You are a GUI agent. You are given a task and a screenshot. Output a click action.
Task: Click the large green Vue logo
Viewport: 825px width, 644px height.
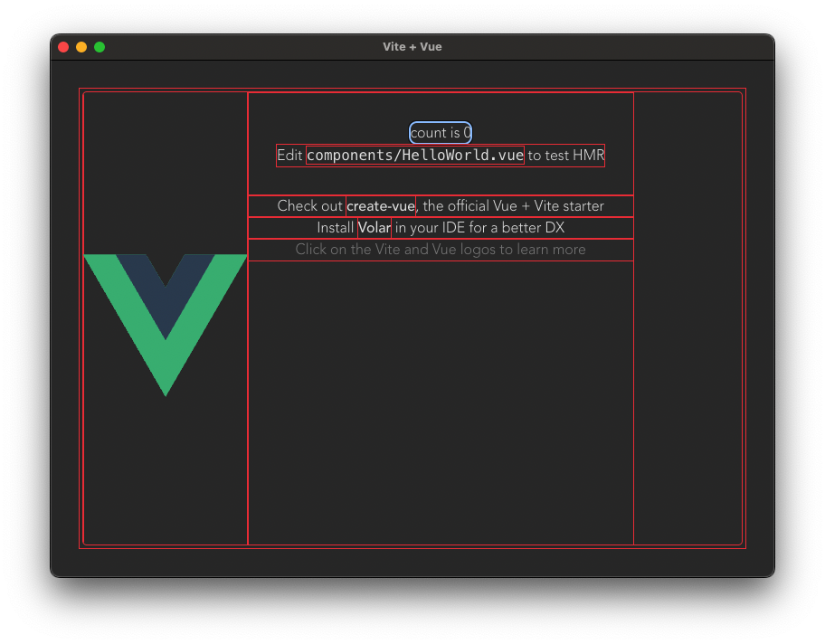pos(166,325)
